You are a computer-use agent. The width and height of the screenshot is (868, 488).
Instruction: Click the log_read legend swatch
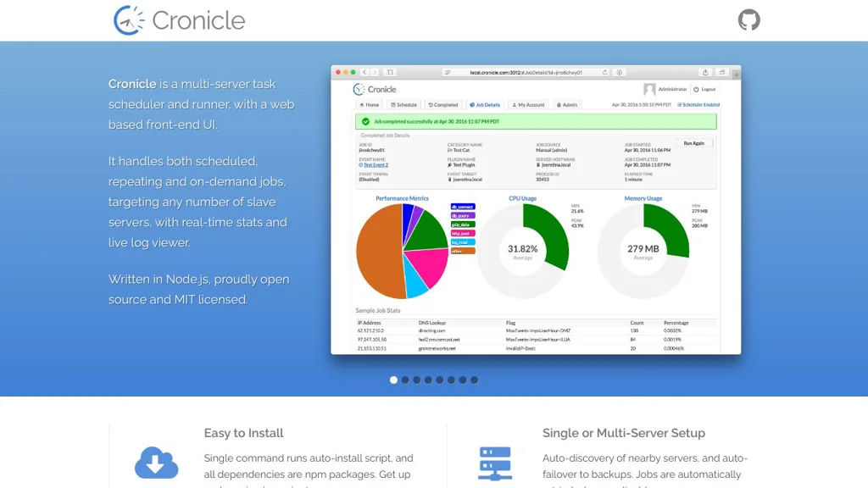pyautogui.click(x=463, y=242)
